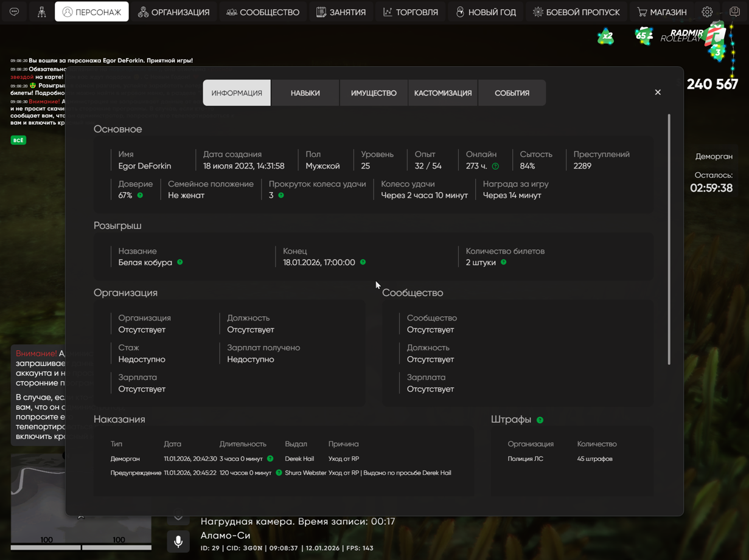Image resolution: width=749 pixels, height=560 pixels.
Task: Click the Семейное положение value Не женат
Action: pyautogui.click(x=186, y=195)
